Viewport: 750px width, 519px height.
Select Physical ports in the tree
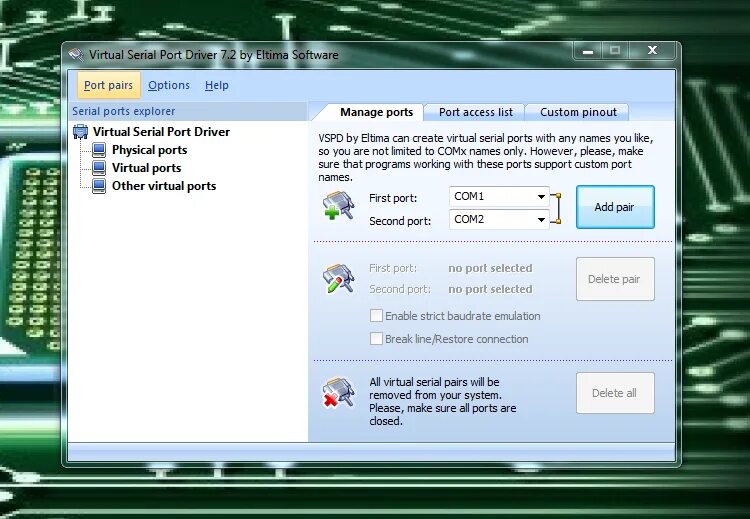pyautogui.click(x=149, y=150)
